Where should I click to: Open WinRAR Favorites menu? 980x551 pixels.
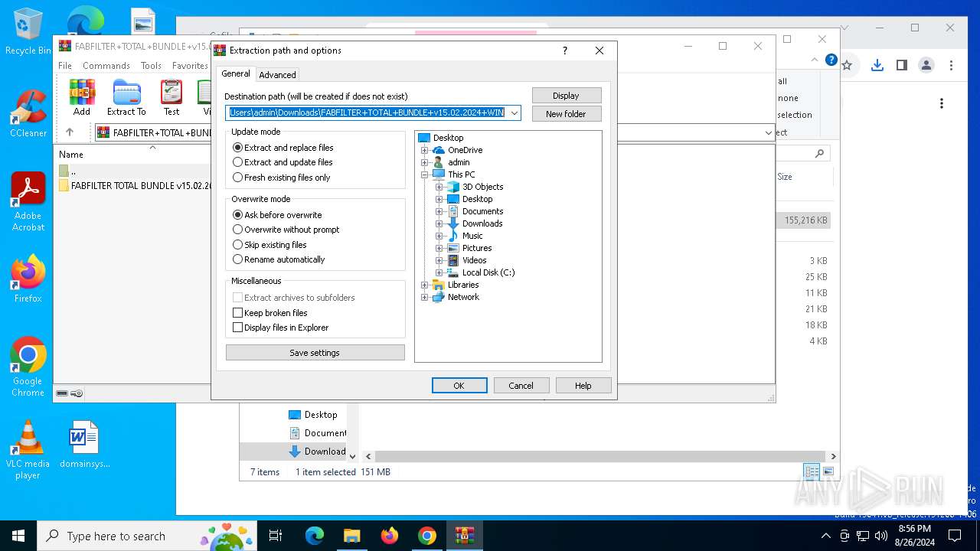(x=190, y=66)
